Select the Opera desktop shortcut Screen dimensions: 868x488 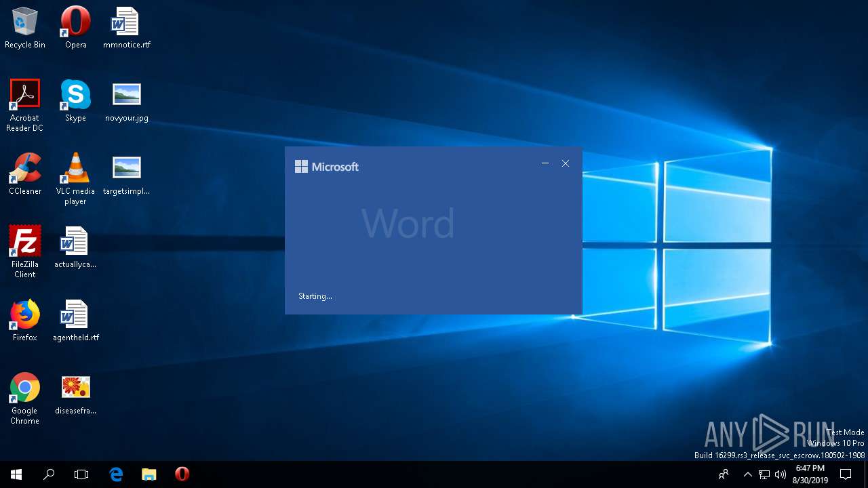[75, 28]
